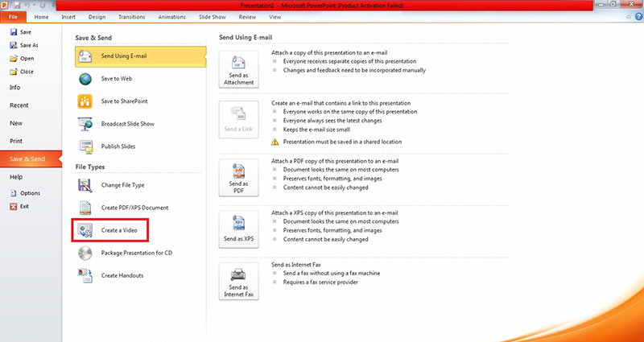
Task: Select the Save & Send section
Action: click(x=31, y=159)
